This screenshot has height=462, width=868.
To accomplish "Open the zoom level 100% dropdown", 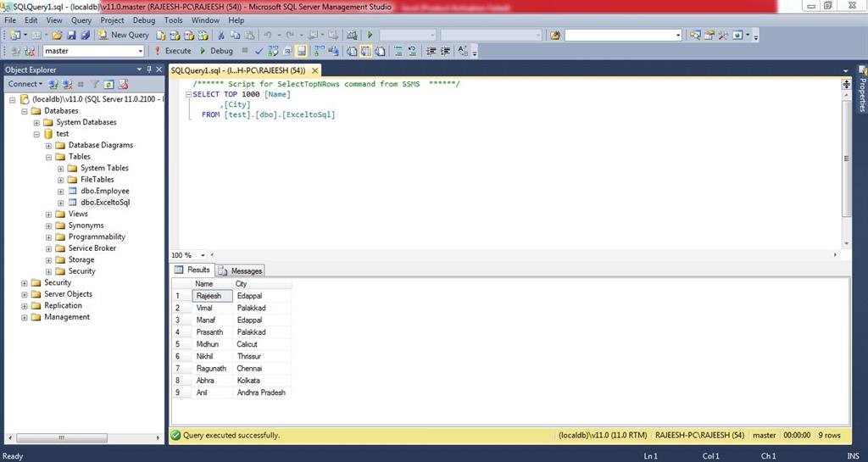I will [201, 255].
